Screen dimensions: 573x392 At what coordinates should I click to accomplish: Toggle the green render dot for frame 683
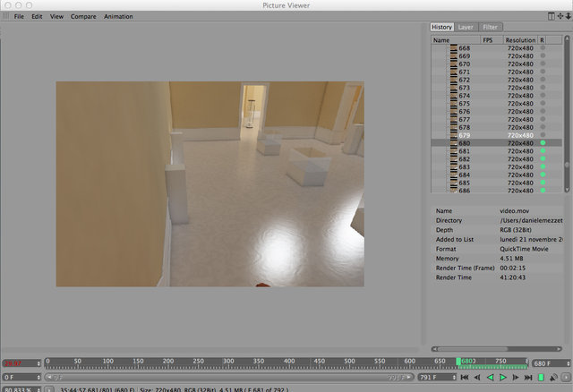543,166
